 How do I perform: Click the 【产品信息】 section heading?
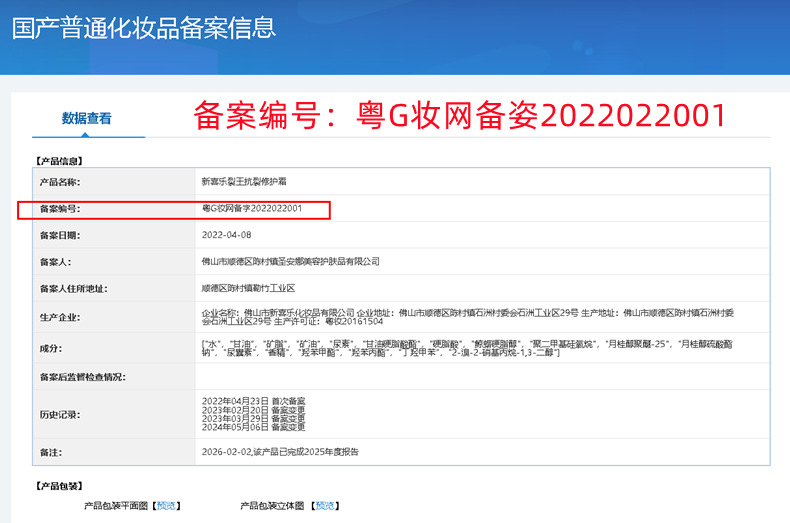click(59, 161)
